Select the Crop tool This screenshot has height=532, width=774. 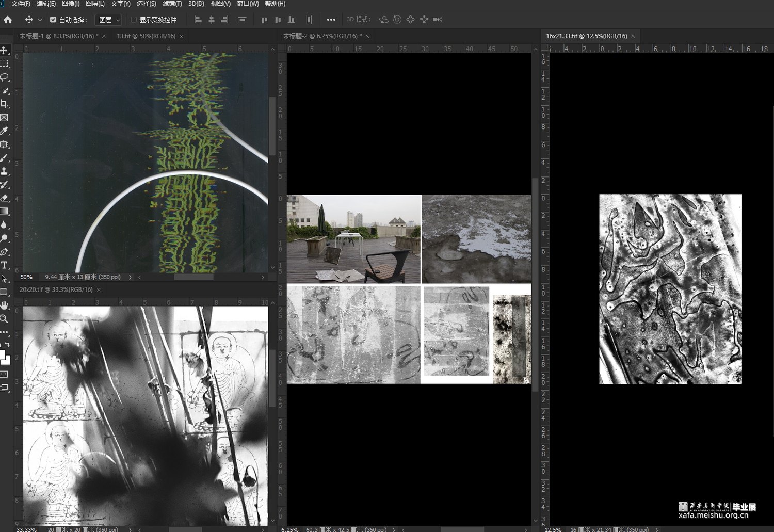click(5, 104)
